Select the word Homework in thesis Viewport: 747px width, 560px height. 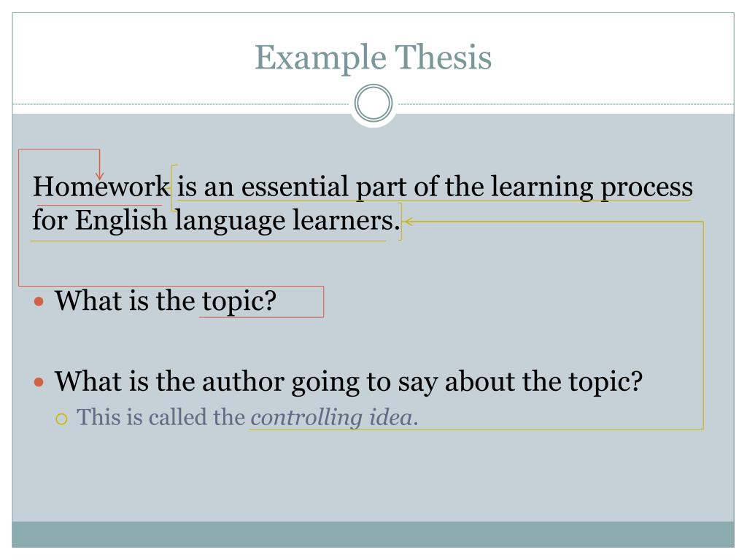pos(101,186)
